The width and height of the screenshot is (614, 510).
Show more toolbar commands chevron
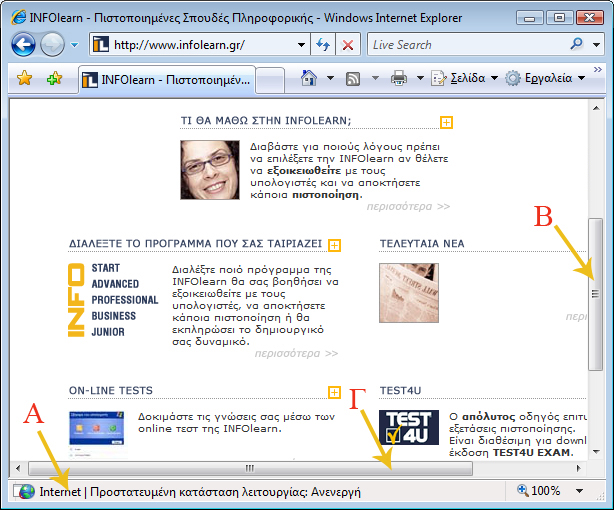point(598,69)
